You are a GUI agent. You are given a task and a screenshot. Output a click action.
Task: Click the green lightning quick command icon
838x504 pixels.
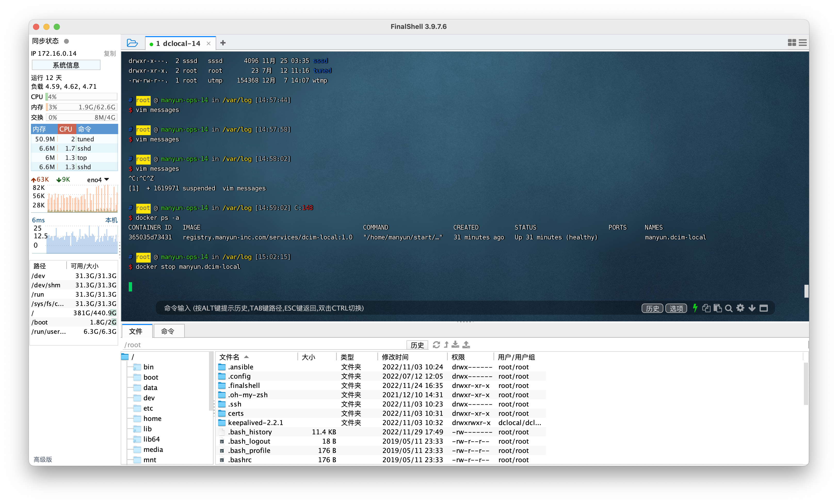pyautogui.click(x=695, y=308)
